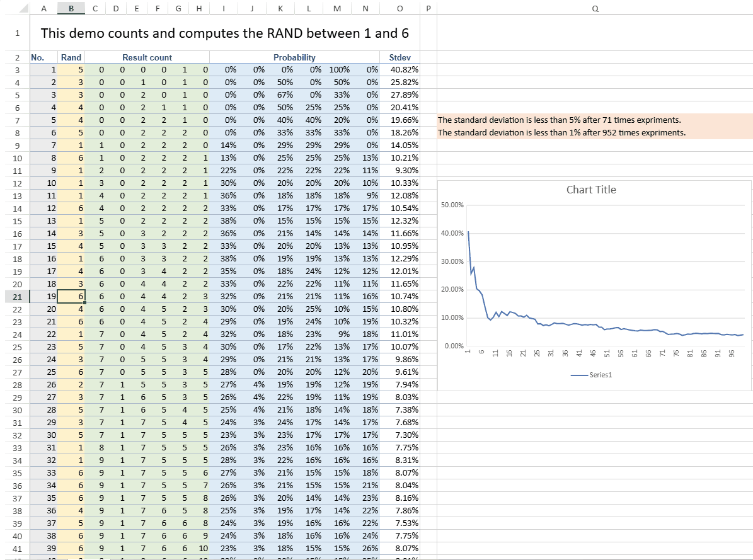The width and height of the screenshot is (753, 560).
Task: Click the 'Result count' header cell
Action: click(x=147, y=57)
